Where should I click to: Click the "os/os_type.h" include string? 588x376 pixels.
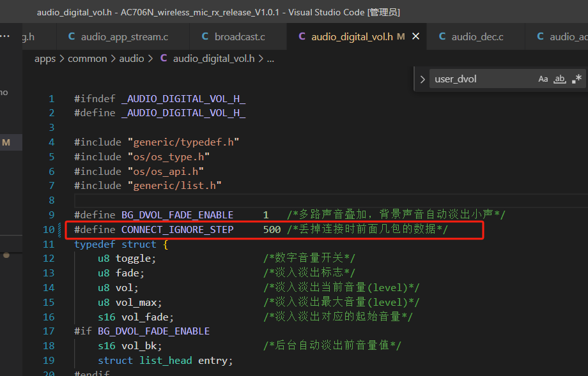[168, 157]
